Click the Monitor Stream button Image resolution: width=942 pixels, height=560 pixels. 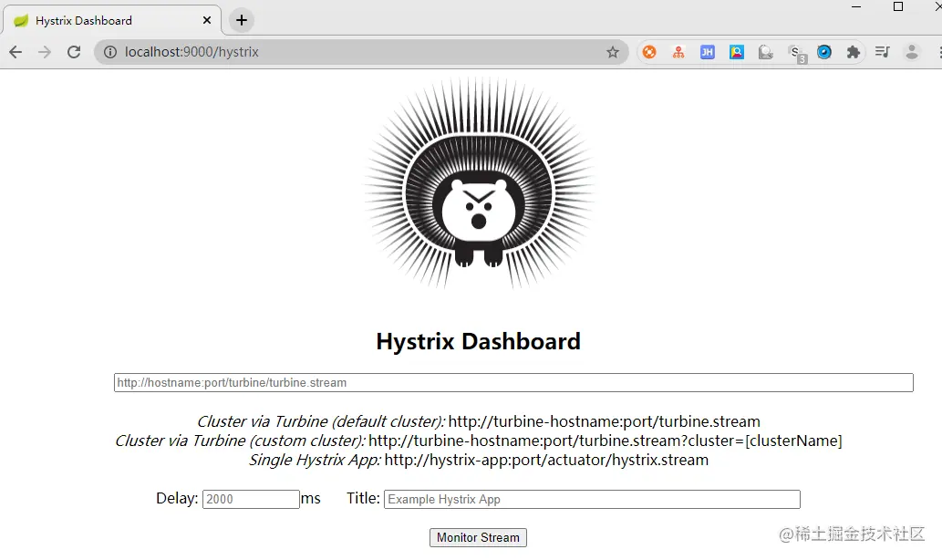pyautogui.click(x=478, y=538)
